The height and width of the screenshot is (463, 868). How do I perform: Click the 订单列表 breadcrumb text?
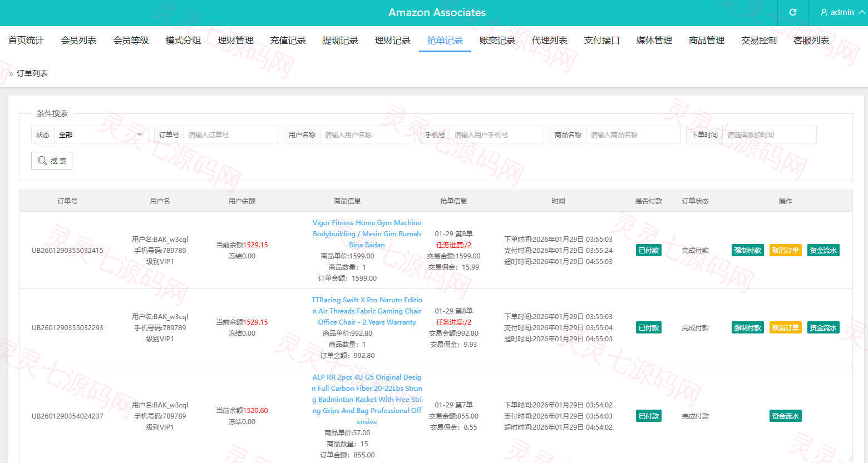[32, 73]
